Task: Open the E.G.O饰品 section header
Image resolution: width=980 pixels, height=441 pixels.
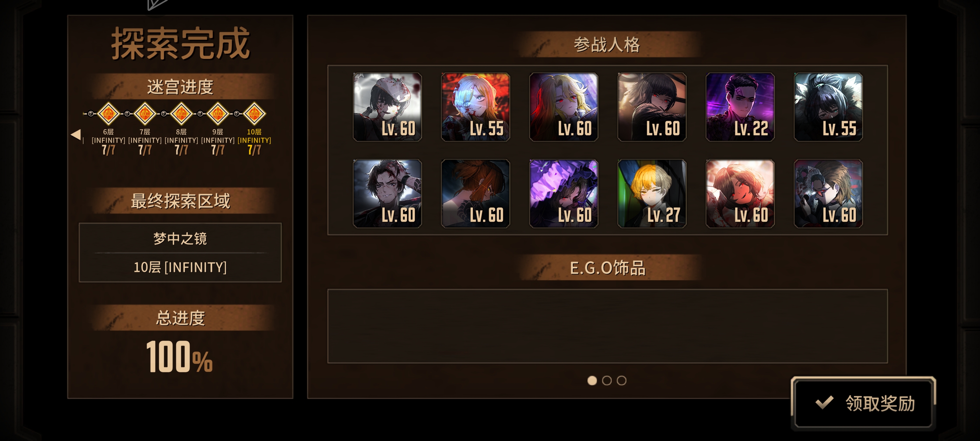Action: pos(608,267)
